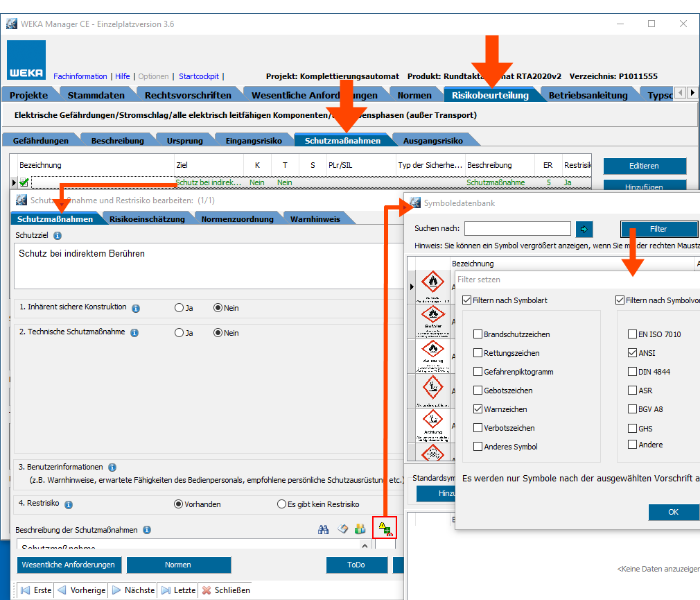700x600 pixels.
Task: Click the Schließen red X icon
Action: point(207,590)
